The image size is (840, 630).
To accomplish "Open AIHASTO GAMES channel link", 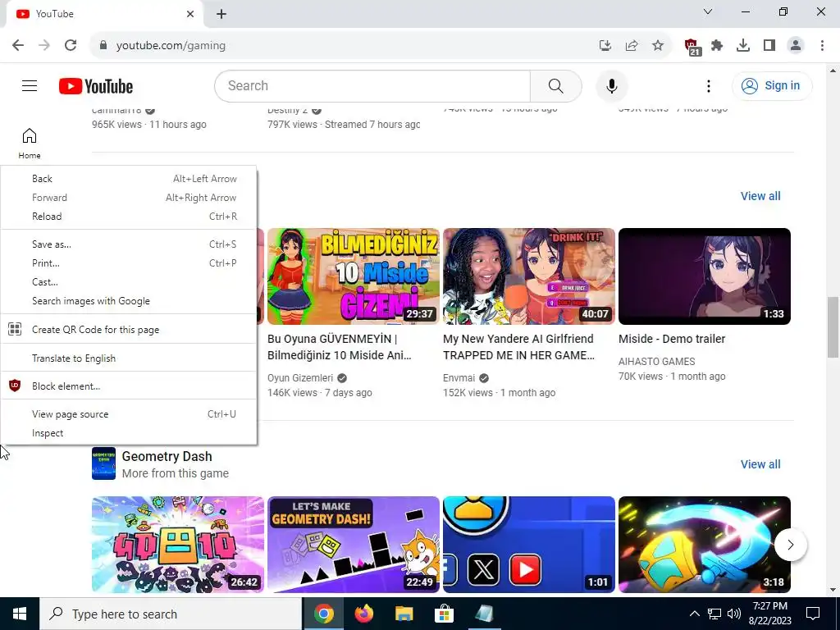I will pos(657,362).
